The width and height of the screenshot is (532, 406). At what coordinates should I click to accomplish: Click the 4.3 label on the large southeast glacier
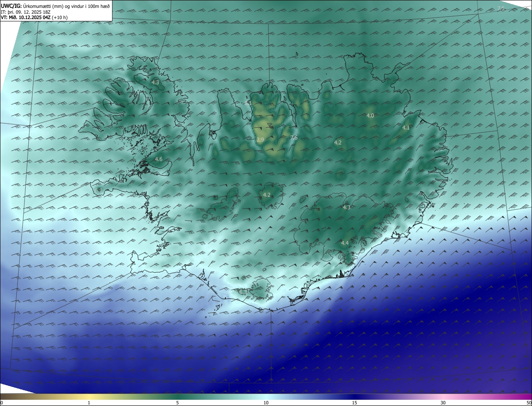pos(346,207)
